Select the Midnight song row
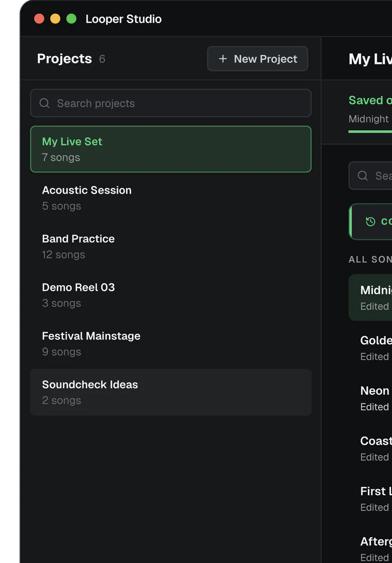Screen dimensions: 392x563 click(x=370, y=297)
